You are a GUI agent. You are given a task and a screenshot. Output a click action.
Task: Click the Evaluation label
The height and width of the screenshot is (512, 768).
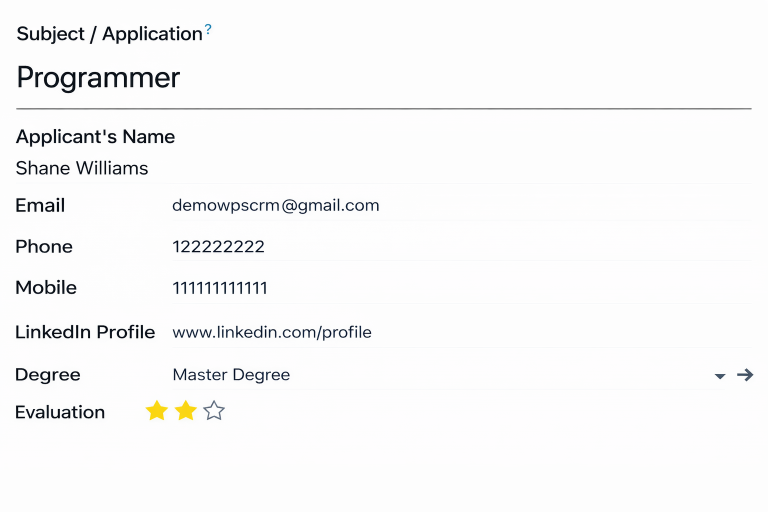60,412
